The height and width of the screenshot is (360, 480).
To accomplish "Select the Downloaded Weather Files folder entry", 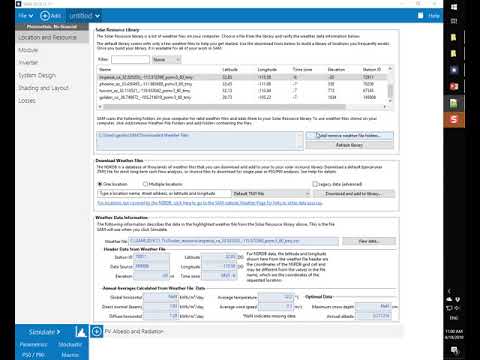I will click(144, 135).
